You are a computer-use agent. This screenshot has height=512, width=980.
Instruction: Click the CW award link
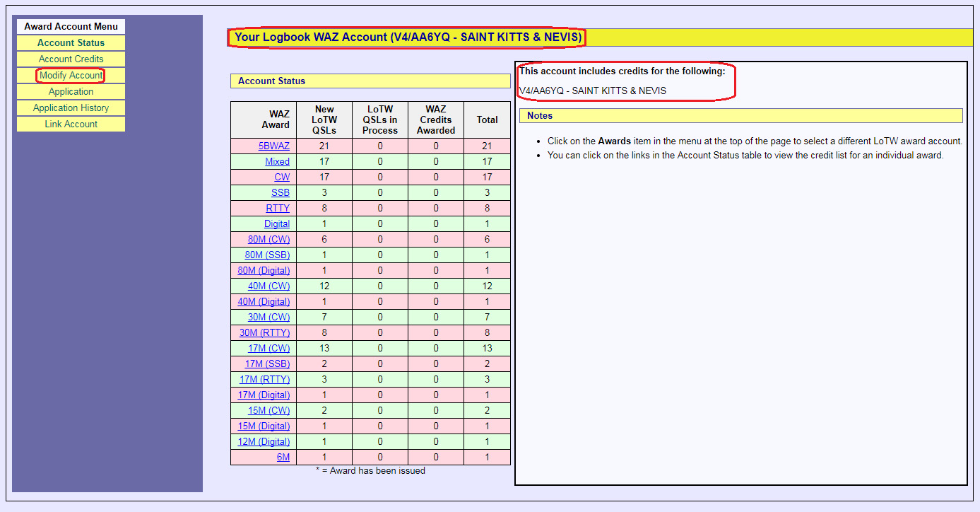click(x=282, y=178)
